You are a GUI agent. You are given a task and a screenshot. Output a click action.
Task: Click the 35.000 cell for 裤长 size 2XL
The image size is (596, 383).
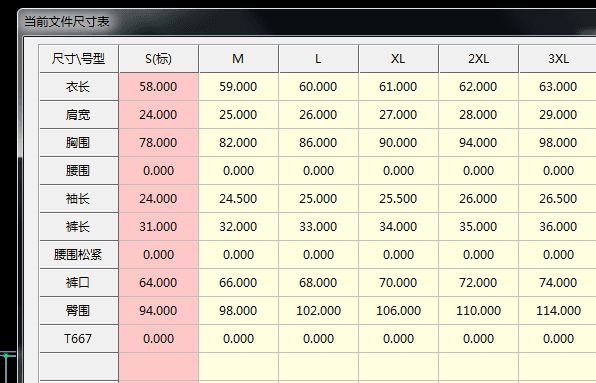[x=479, y=227]
